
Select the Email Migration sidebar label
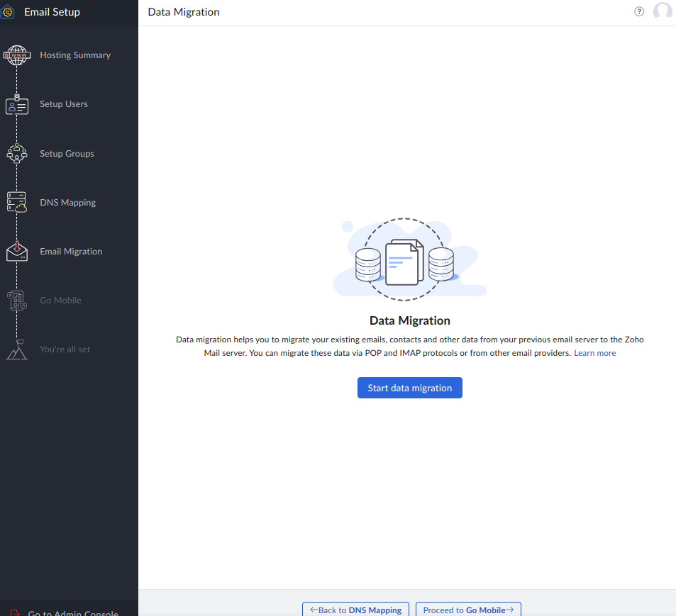point(71,252)
